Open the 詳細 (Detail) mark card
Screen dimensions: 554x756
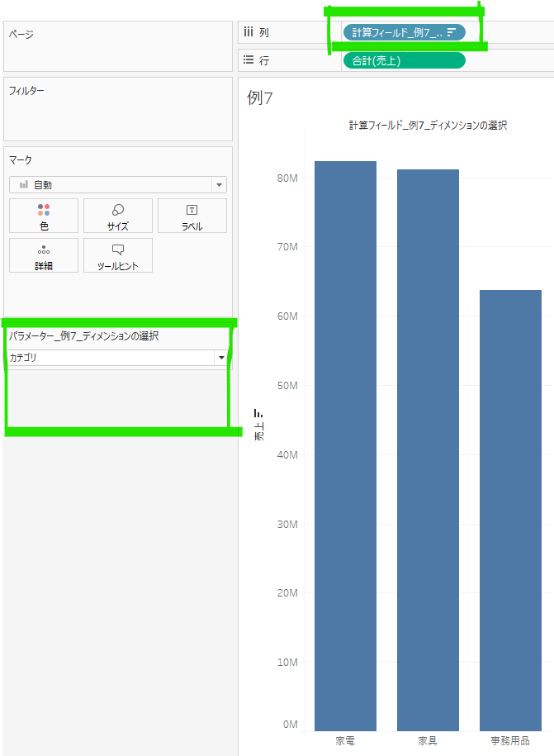[x=44, y=255]
